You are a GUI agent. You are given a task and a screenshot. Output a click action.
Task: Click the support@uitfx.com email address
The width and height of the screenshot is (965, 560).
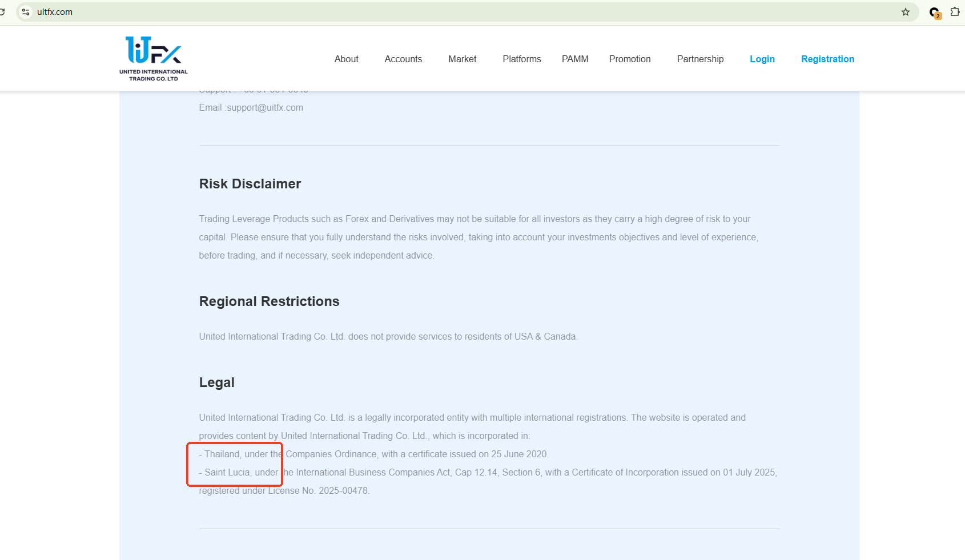[265, 107]
